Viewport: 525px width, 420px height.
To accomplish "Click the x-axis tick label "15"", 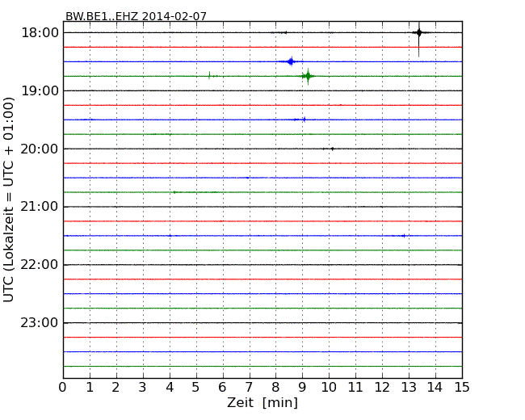I will click(462, 388).
